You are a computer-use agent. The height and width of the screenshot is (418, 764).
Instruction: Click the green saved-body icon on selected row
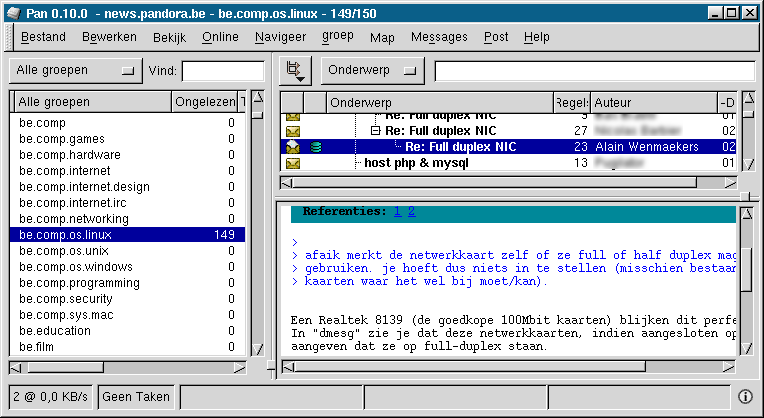tap(316, 147)
